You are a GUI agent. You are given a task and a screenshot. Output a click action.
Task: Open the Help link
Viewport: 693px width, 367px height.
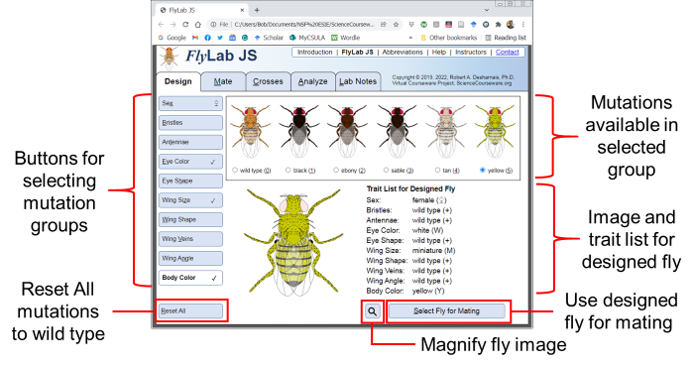coord(439,52)
